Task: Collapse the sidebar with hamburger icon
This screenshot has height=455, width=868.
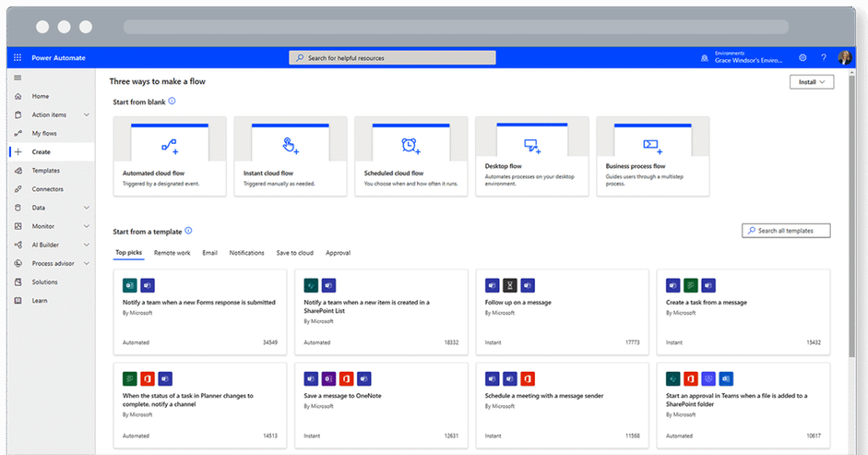Action: pos(18,78)
